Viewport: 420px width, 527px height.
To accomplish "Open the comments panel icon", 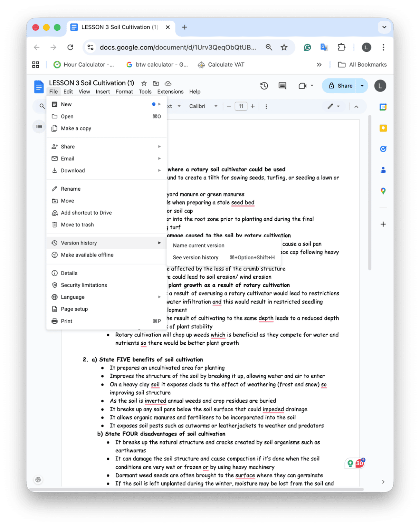I will click(x=282, y=86).
